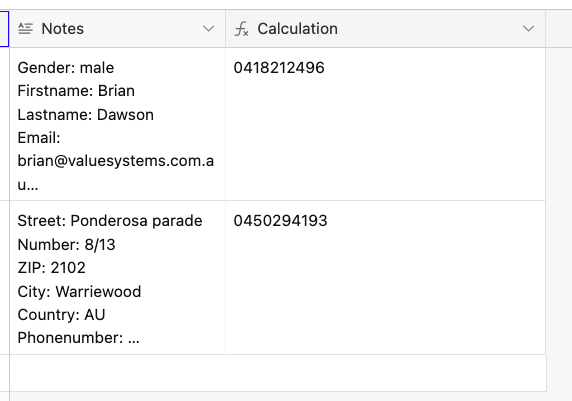
Task: Click the empty new-record row below the table
Action: coord(278,373)
